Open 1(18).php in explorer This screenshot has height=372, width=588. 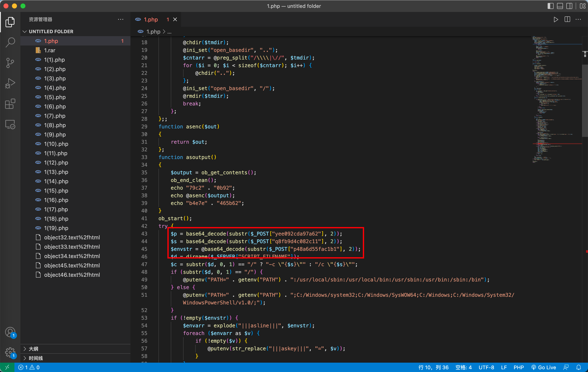click(75, 219)
